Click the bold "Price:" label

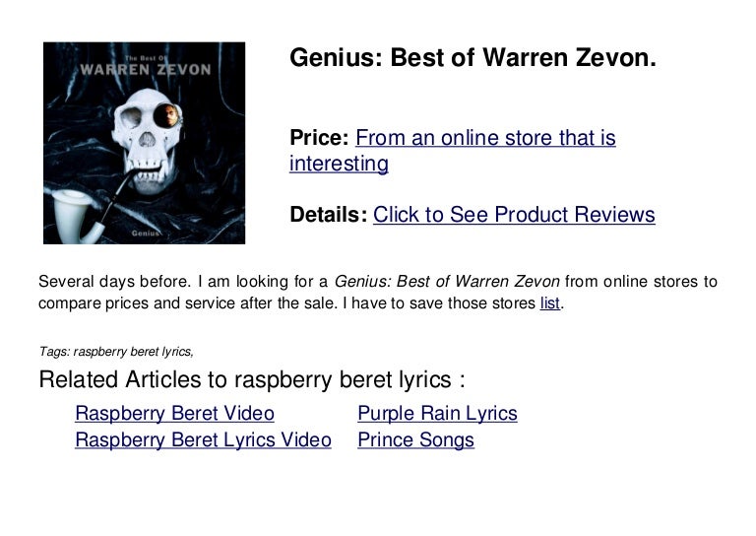(x=319, y=139)
